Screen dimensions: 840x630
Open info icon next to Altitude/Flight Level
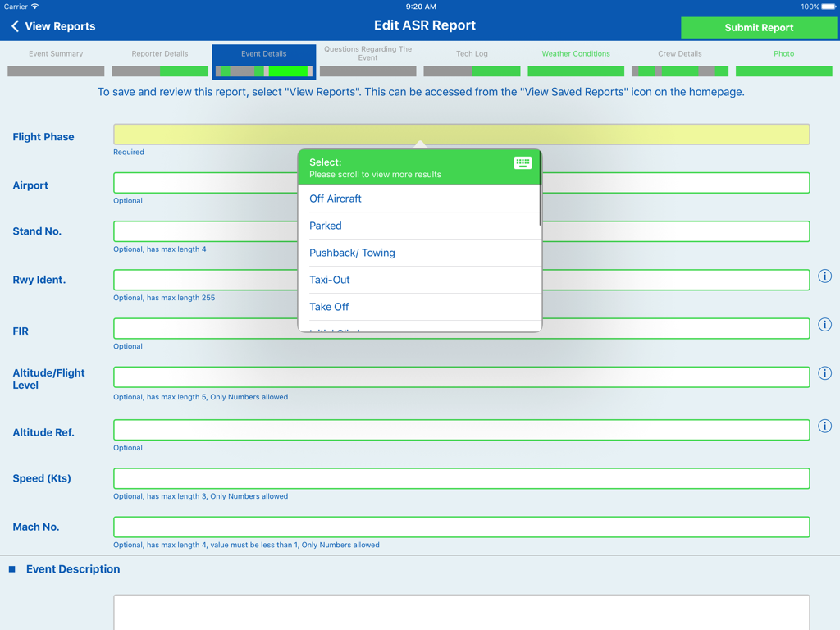(x=824, y=373)
